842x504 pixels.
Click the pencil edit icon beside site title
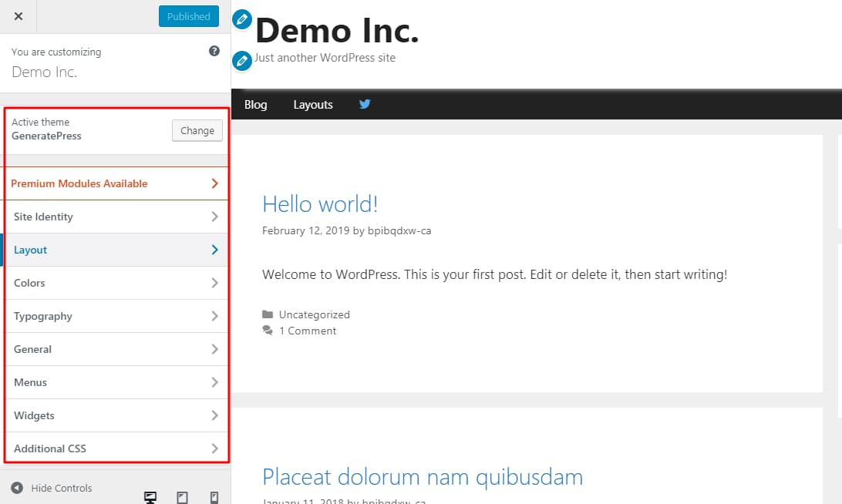(242, 19)
